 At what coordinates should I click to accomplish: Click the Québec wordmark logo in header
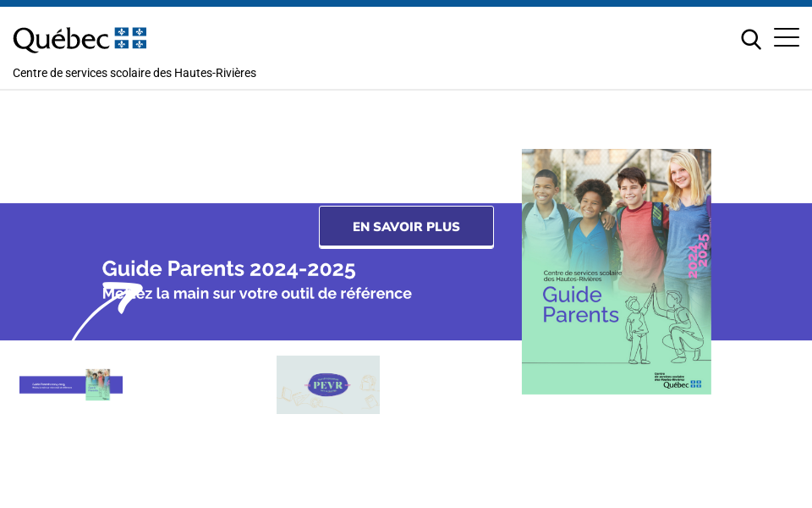tap(61, 39)
